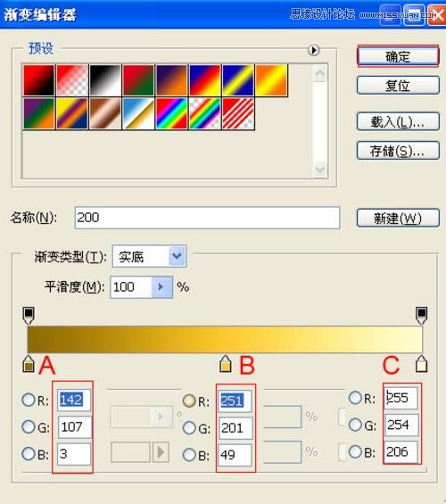Screen dimensions: 446x504
Task: Click the gold gradient preview bar
Action: (x=225, y=340)
